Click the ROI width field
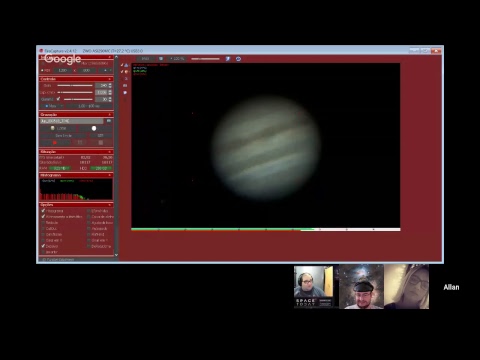480x360 pixels. [x=63, y=70]
